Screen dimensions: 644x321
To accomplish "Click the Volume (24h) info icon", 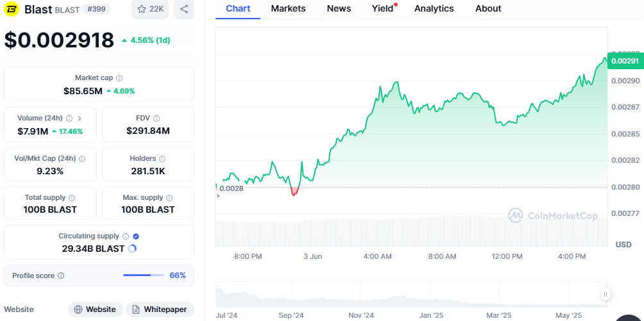I will tap(69, 119).
